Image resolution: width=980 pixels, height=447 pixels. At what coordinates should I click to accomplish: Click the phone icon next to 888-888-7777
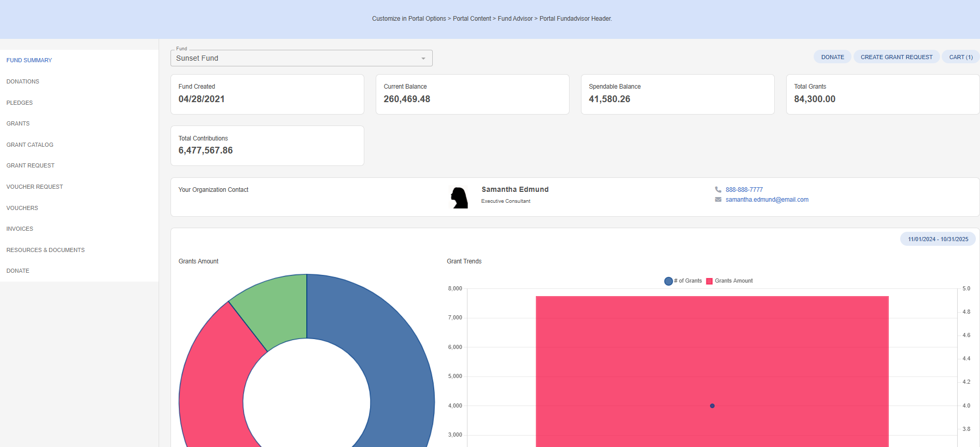(718, 190)
